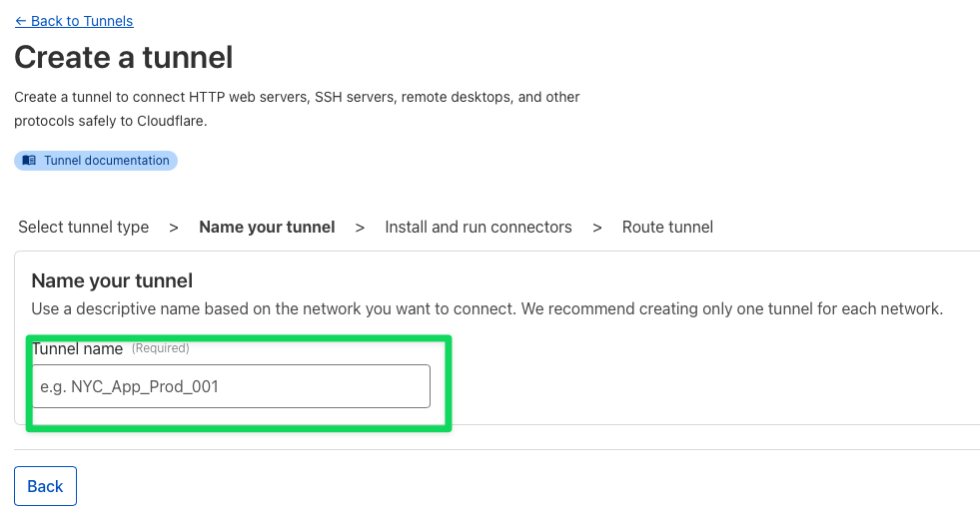Click chevron after Select tunnel type

pos(174,228)
